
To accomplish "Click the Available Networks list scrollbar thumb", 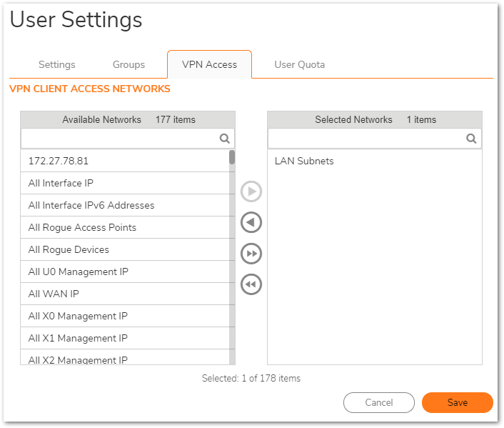I will pos(232,157).
